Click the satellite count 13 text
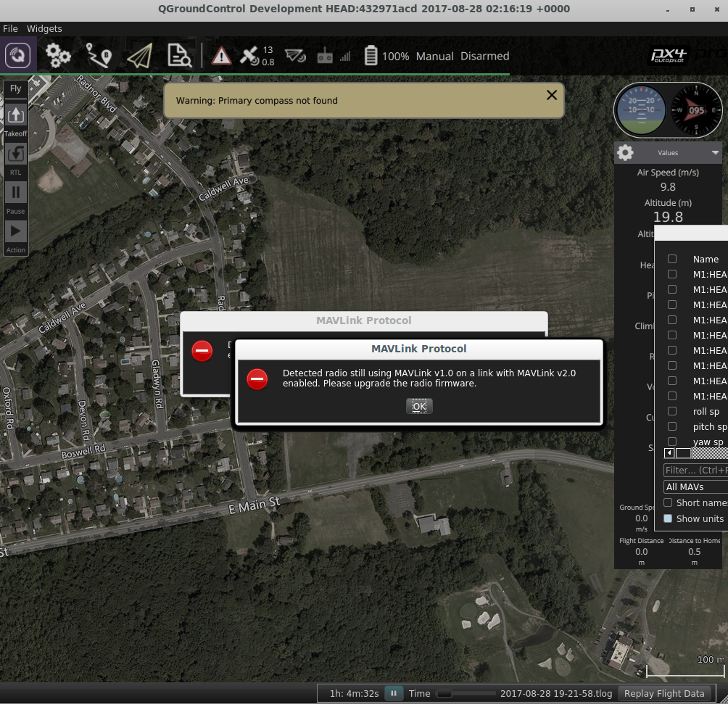 pos(268,50)
